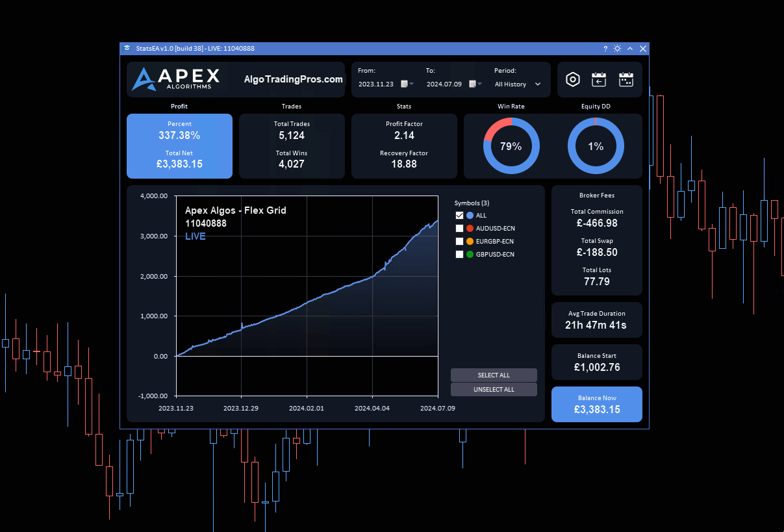
Task: Open the settings gear icon
Action: tap(573, 79)
